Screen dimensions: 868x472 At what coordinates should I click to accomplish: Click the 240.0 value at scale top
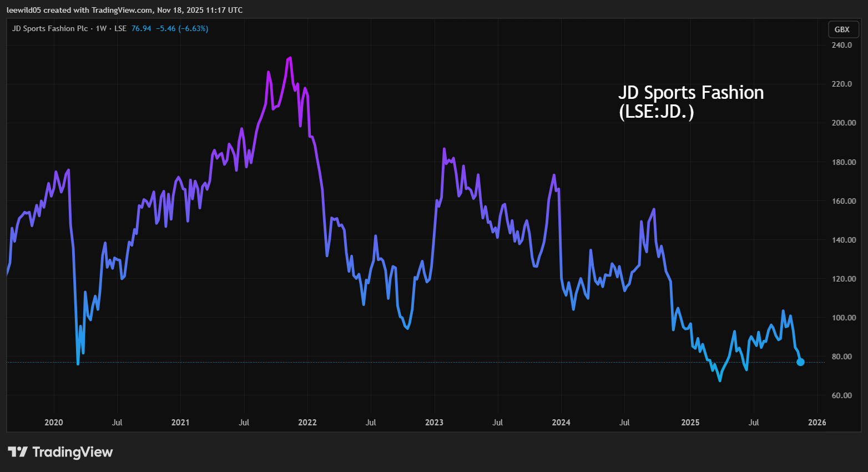click(x=841, y=45)
